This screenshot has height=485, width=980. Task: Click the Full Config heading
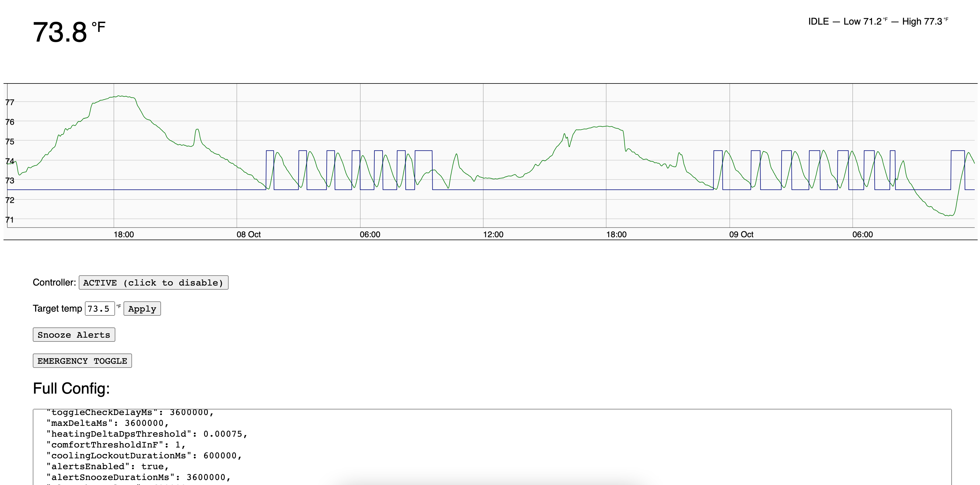click(x=71, y=388)
